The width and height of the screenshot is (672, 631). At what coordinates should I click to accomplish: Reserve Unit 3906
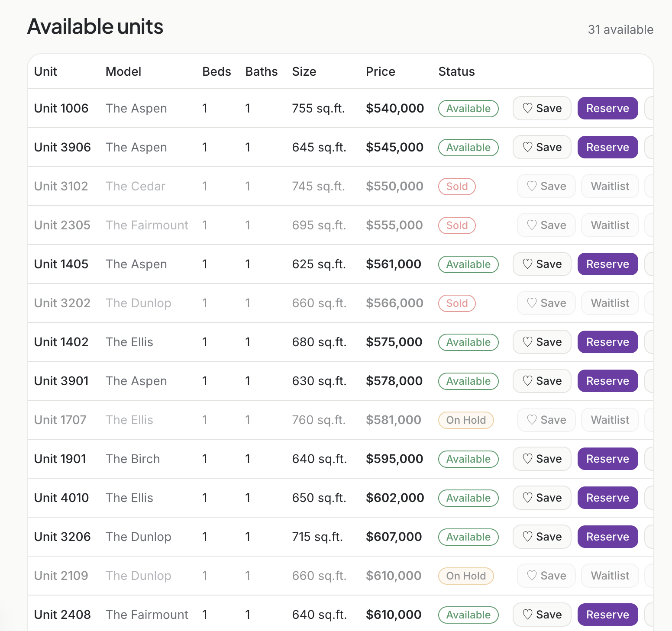607,147
